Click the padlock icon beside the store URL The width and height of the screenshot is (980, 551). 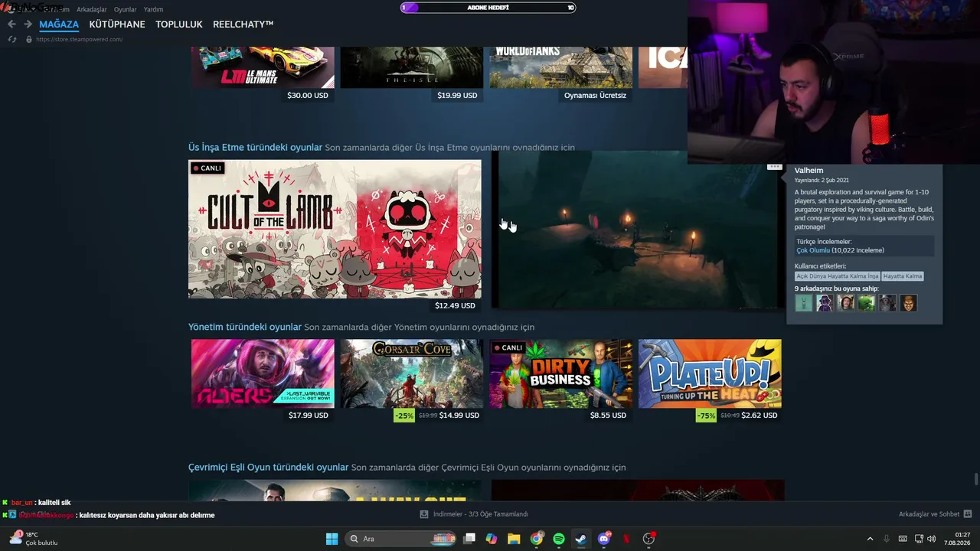click(29, 39)
